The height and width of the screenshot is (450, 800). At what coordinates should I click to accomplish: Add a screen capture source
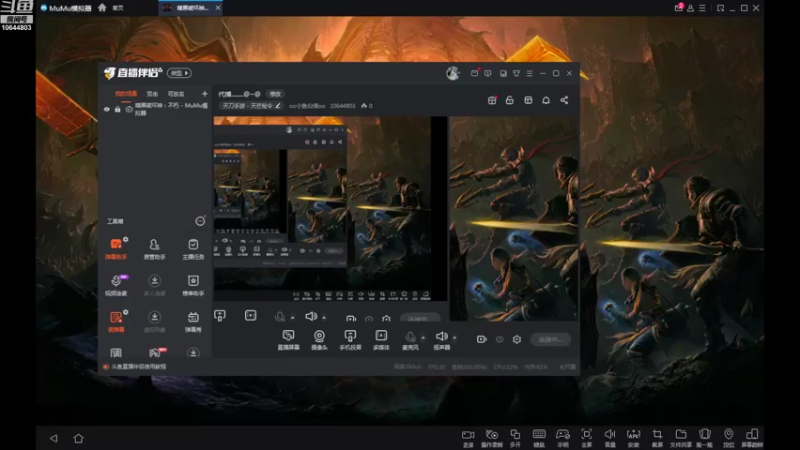(x=288, y=340)
